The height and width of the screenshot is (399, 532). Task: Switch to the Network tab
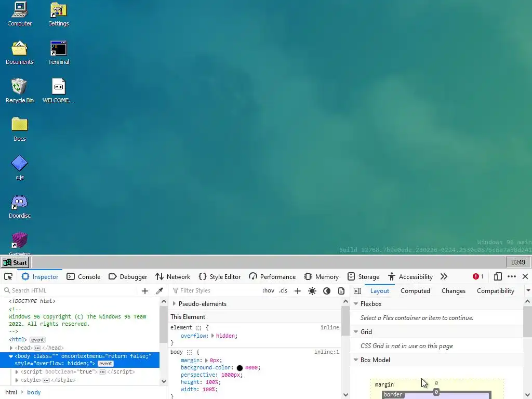(172, 276)
